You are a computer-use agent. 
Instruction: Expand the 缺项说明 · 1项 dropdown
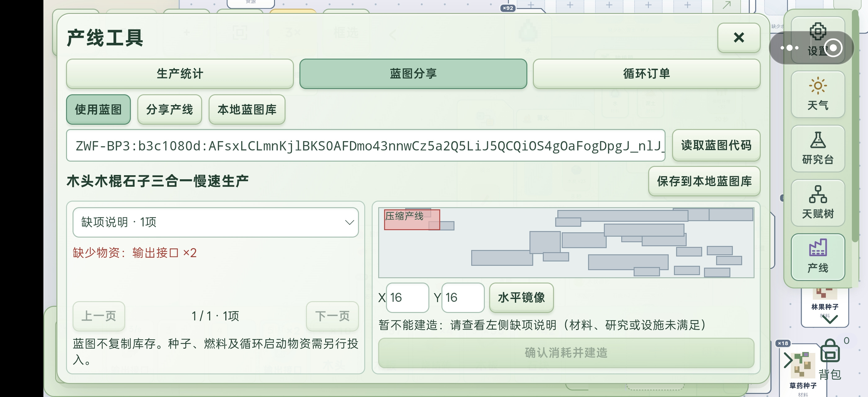coord(216,222)
